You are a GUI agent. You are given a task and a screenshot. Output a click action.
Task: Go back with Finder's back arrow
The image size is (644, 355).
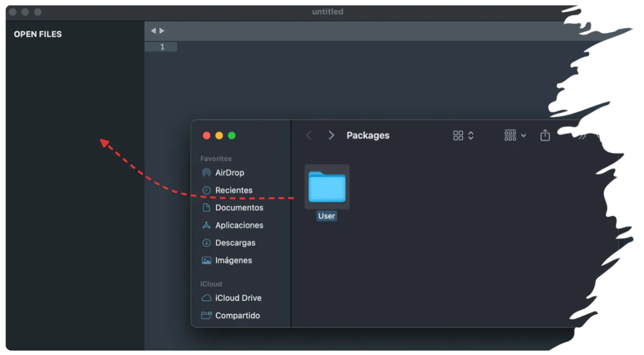click(x=309, y=136)
